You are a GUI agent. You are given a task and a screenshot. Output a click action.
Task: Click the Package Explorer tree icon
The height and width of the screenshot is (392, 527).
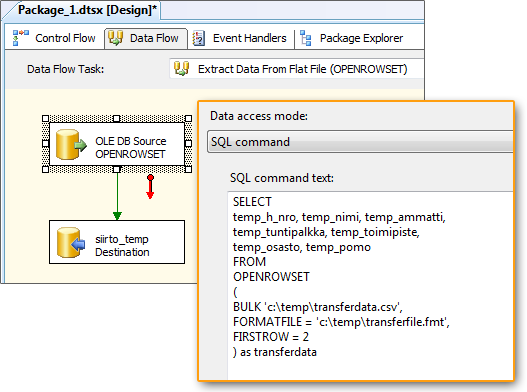pos(306,38)
